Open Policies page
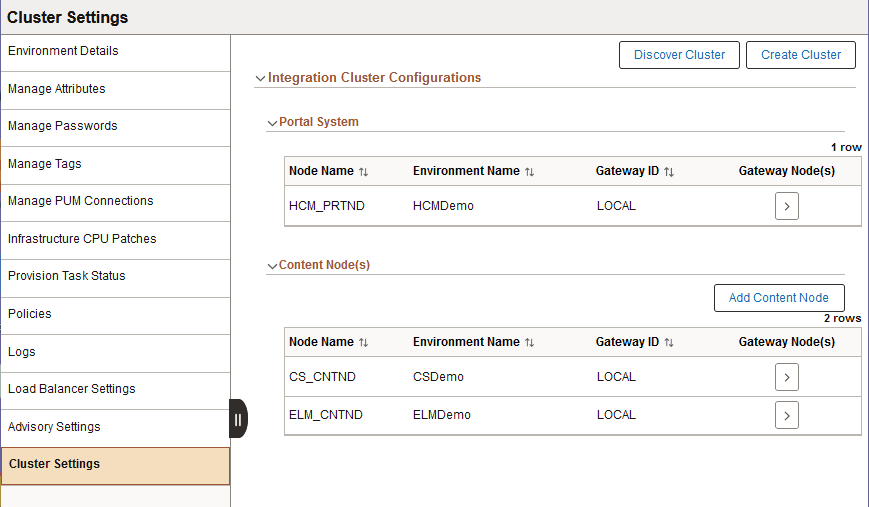 tap(115, 315)
